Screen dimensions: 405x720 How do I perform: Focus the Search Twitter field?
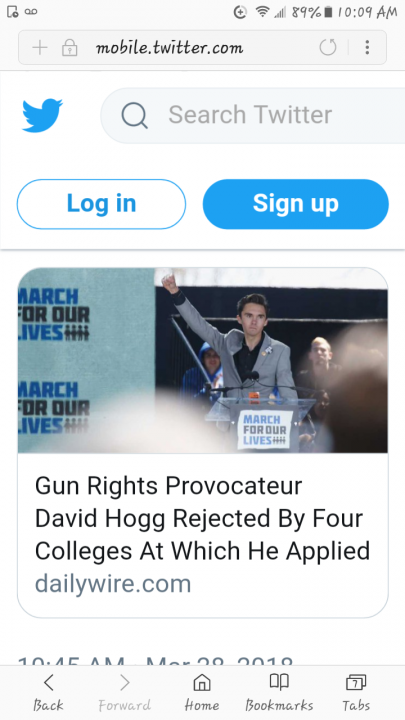click(253, 115)
